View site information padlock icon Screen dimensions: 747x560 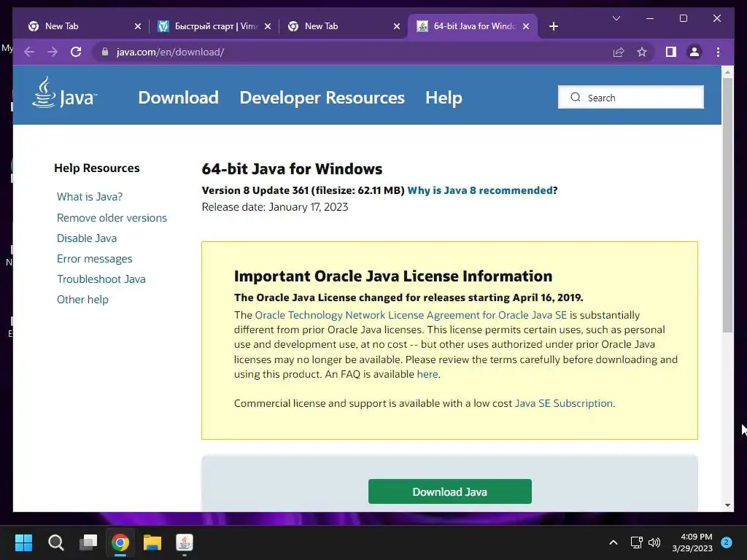point(105,52)
